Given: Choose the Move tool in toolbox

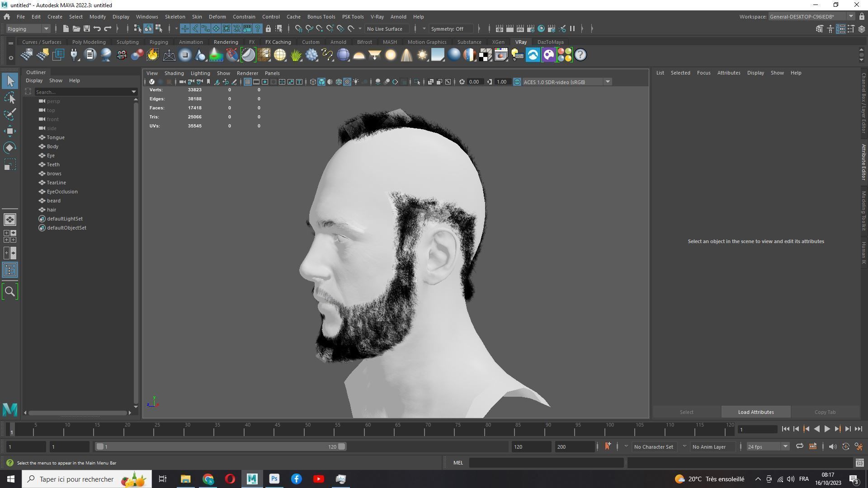Looking at the screenshot, I should point(10,131).
